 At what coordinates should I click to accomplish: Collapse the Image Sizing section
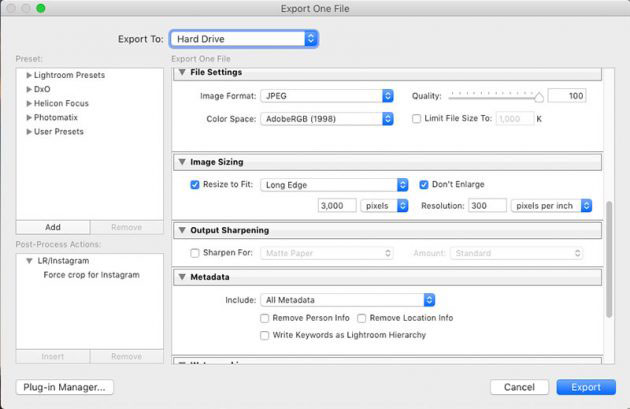tap(182, 162)
